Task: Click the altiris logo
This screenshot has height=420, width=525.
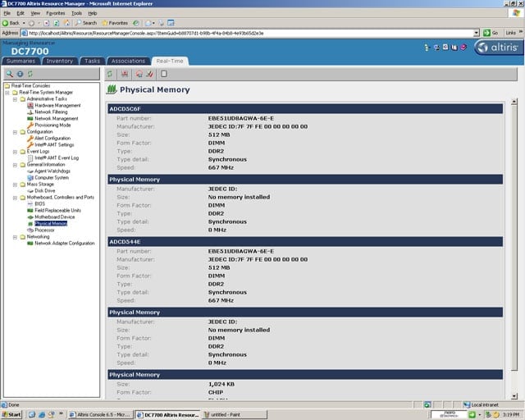Action: (498, 48)
